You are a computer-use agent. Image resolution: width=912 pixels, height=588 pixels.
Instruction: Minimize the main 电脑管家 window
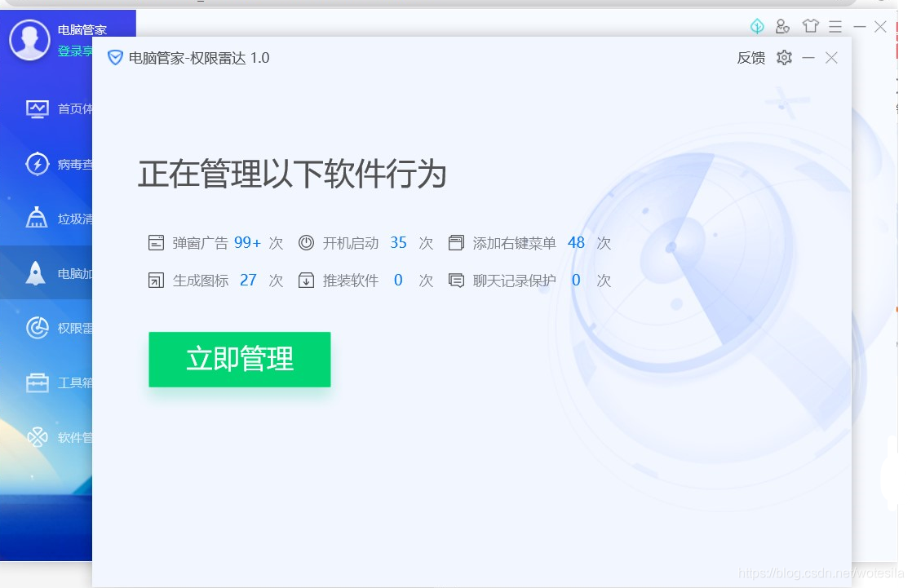point(859,27)
